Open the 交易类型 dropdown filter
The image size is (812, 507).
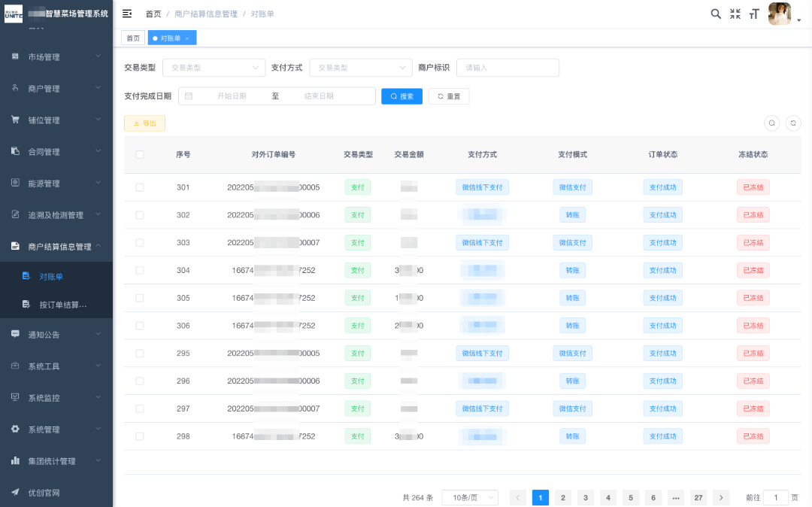coord(214,68)
